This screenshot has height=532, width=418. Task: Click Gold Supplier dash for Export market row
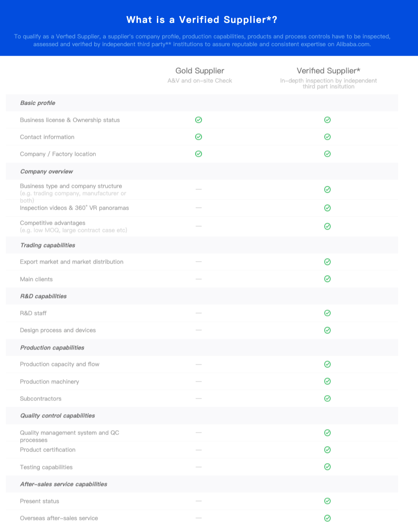pos(199,262)
